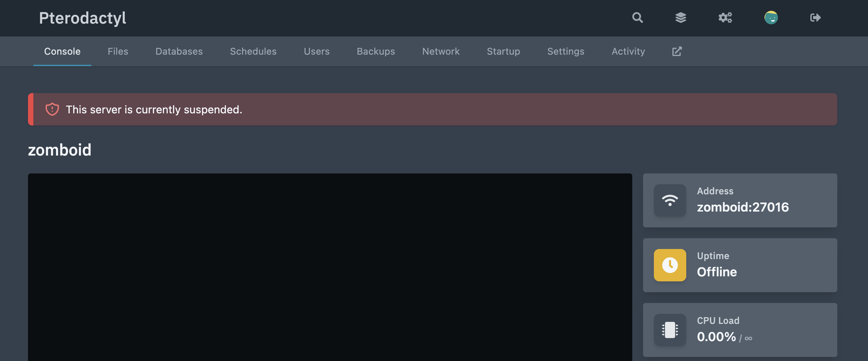The width and height of the screenshot is (868, 361).
Task: Open the Settings tab
Action: [x=566, y=51]
